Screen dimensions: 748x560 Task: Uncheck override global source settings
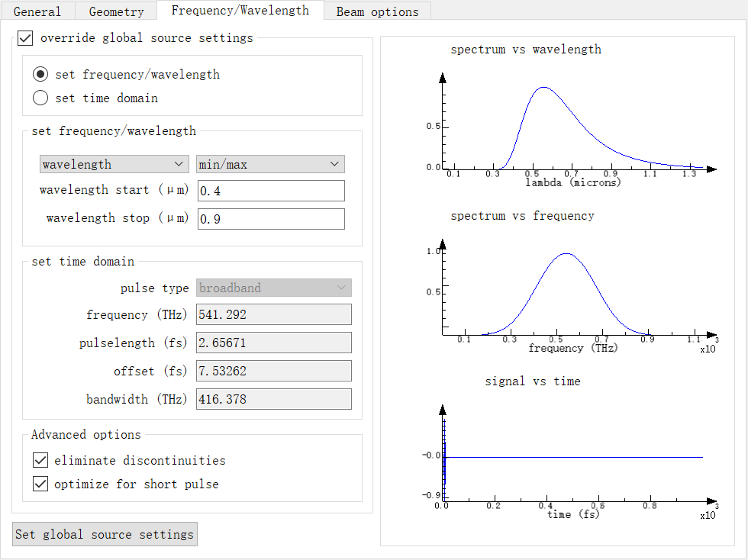click(x=26, y=37)
